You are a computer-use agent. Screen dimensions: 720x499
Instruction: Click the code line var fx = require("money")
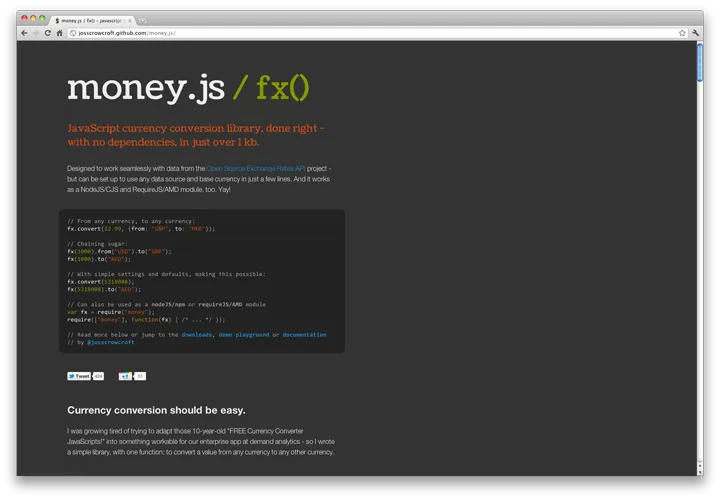[111, 312]
